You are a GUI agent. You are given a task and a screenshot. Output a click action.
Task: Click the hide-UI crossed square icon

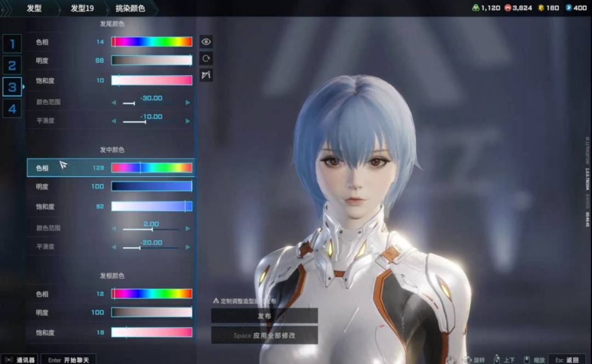pyautogui.click(x=206, y=75)
